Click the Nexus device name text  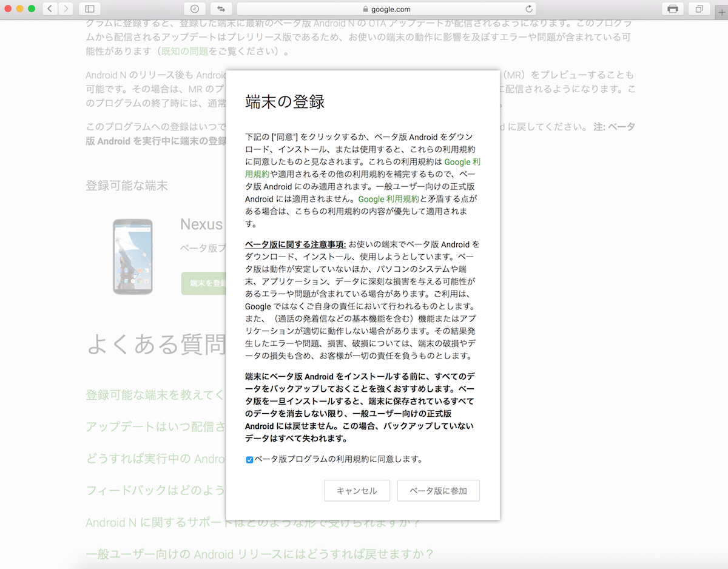(x=202, y=224)
